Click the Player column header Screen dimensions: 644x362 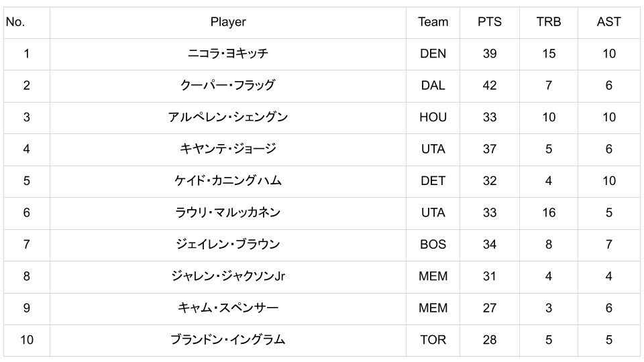[228, 22]
